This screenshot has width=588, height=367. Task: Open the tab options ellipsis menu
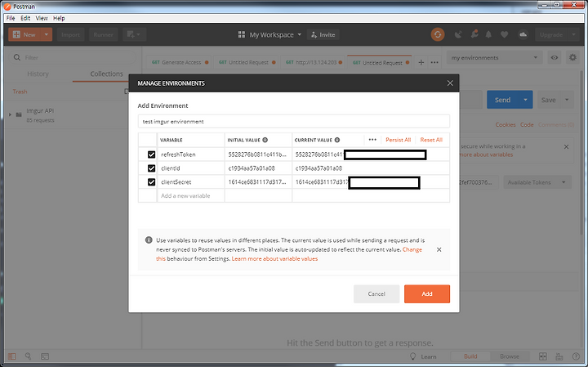[434, 62]
